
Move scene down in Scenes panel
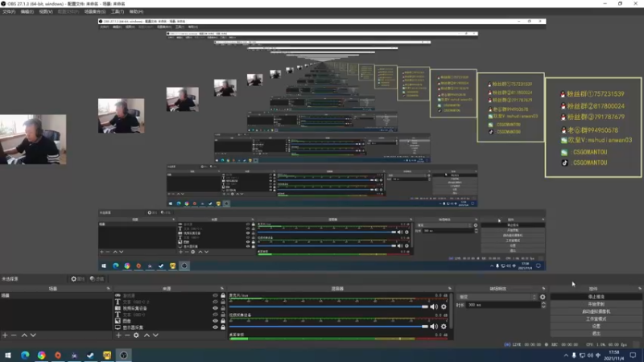click(33, 335)
